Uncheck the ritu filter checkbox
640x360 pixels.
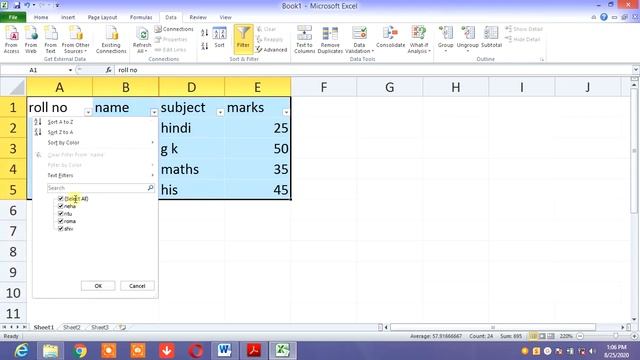click(61, 213)
